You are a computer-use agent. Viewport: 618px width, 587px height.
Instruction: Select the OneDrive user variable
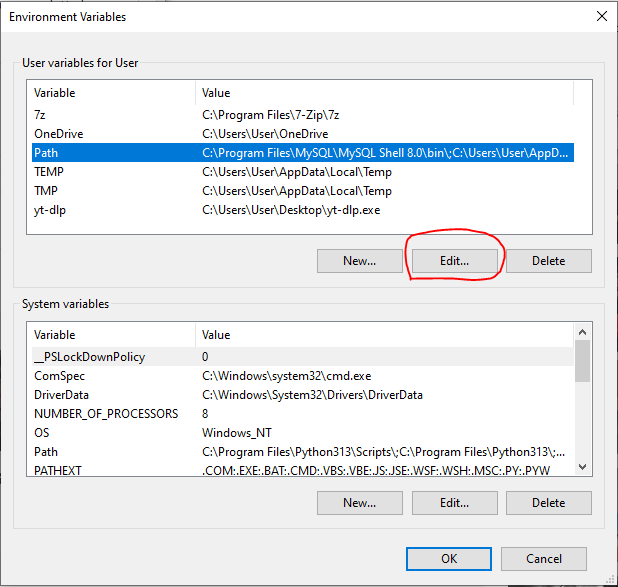[303, 134]
